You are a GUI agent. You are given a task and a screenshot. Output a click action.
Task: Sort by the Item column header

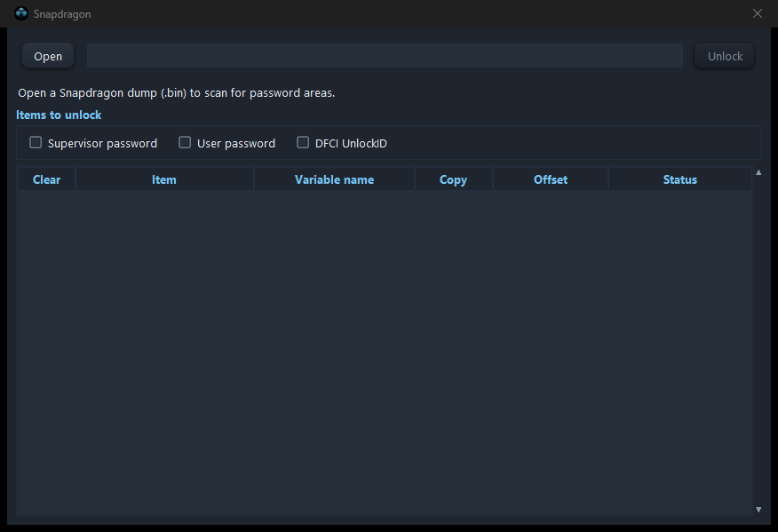point(164,179)
